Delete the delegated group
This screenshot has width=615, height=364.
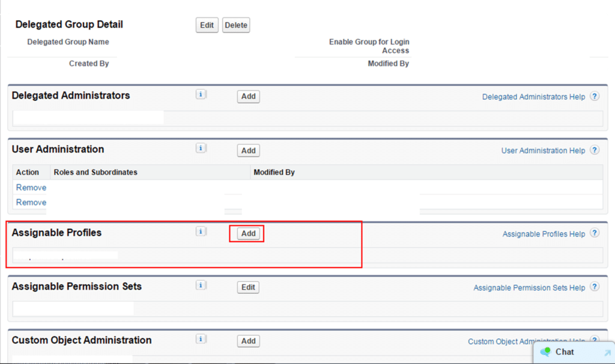(236, 25)
